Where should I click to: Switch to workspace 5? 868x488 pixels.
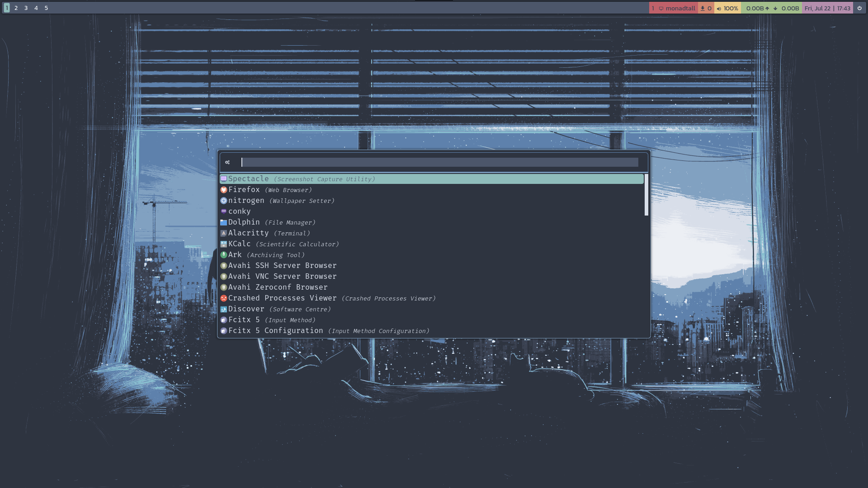pos(46,8)
